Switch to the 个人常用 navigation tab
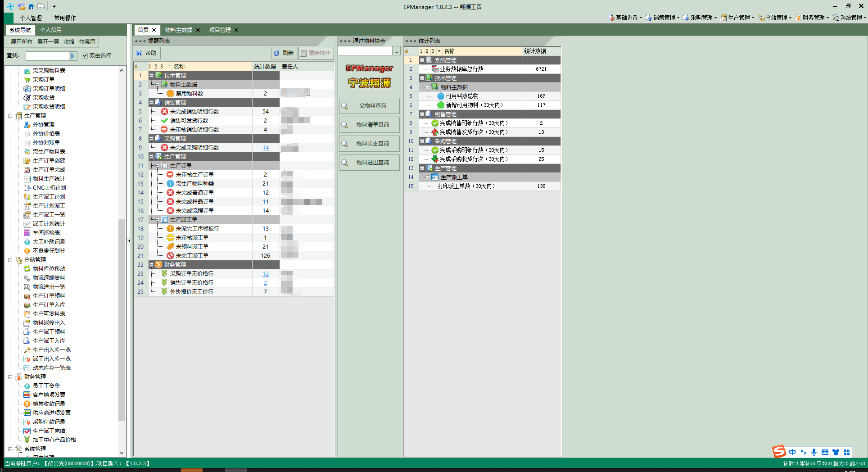The width and height of the screenshot is (868, 472). coord(51,30)
